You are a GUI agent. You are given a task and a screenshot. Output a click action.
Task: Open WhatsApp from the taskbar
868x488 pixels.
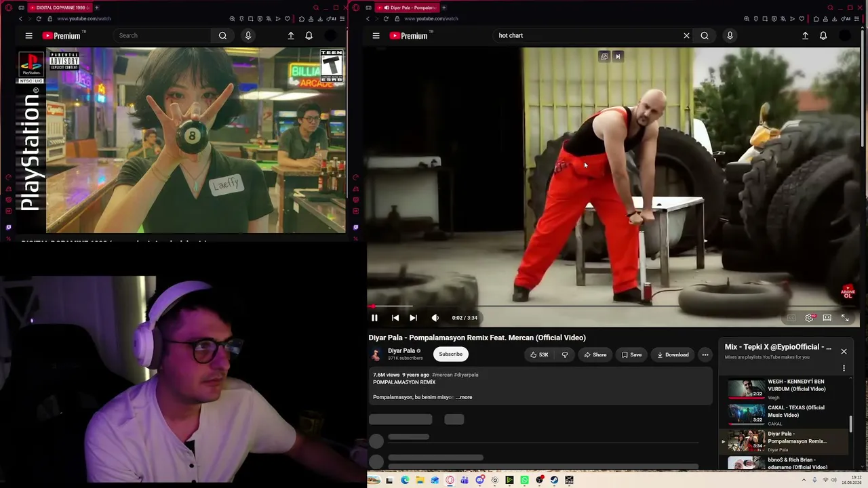(524, 480)
